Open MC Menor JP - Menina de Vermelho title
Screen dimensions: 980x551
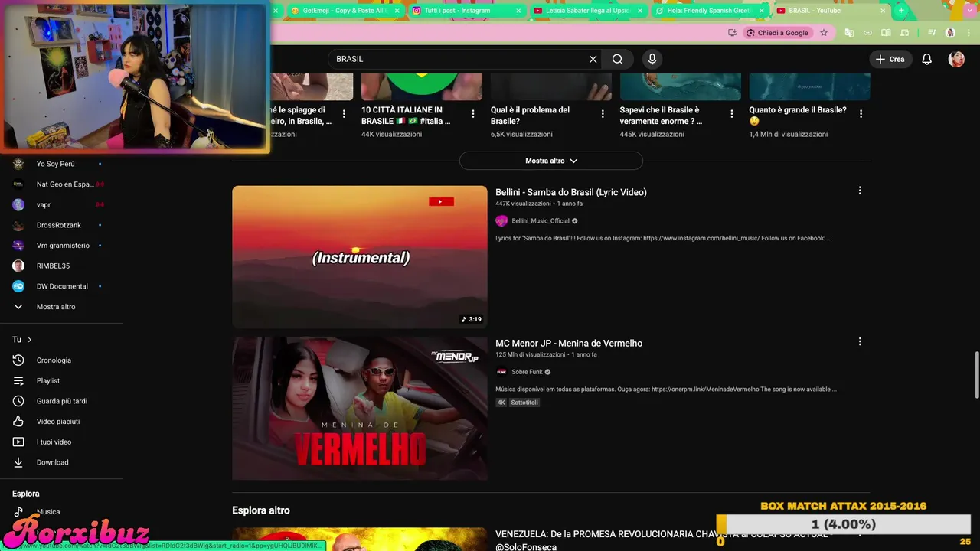[569, 343]
